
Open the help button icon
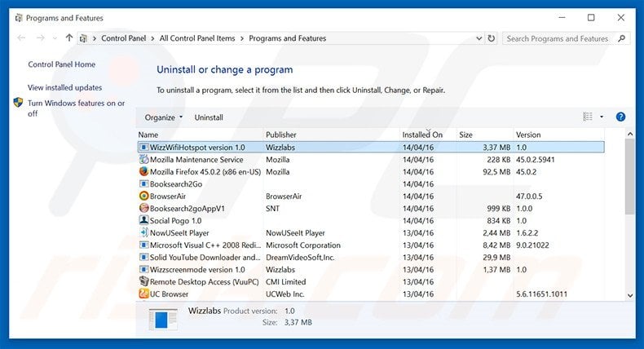click(620, 117)
